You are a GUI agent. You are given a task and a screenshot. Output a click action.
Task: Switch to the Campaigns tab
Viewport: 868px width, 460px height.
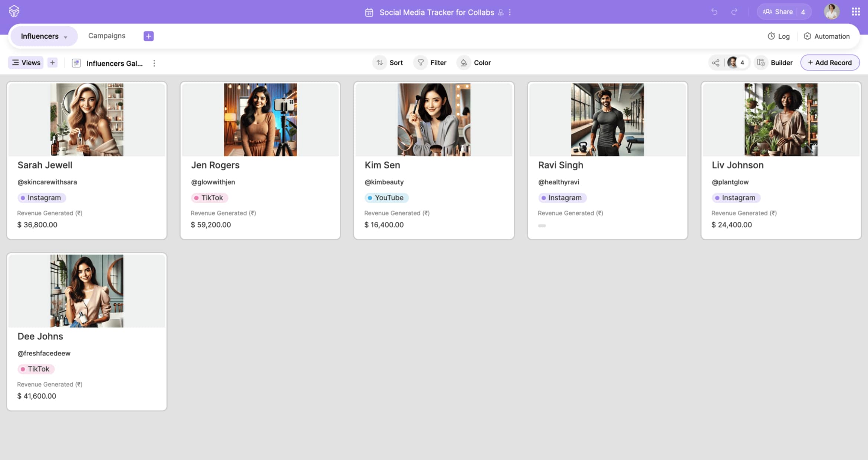106,36
